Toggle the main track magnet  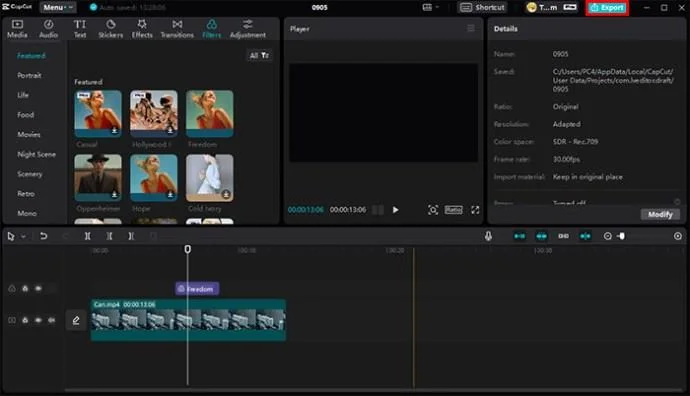coord(519,236)
